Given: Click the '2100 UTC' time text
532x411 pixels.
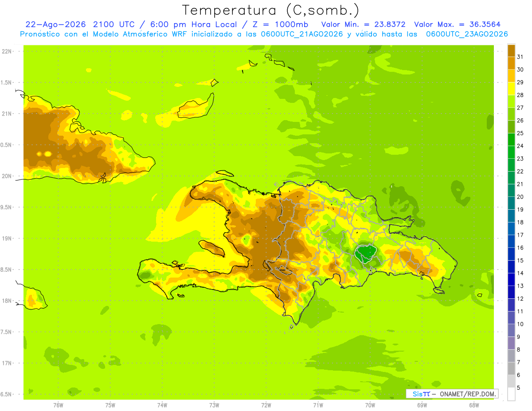Looking at the screenshot, I should (115, 24).
